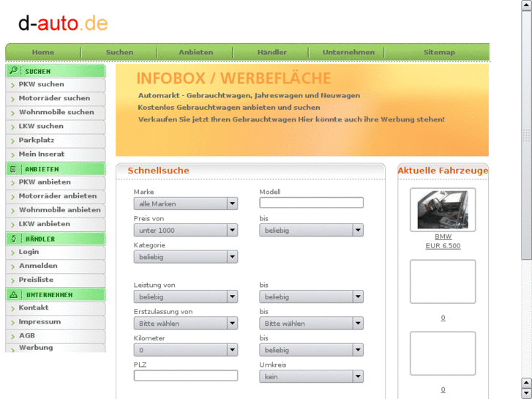Click the BMW vehicle name link

(x=443, y=236)
